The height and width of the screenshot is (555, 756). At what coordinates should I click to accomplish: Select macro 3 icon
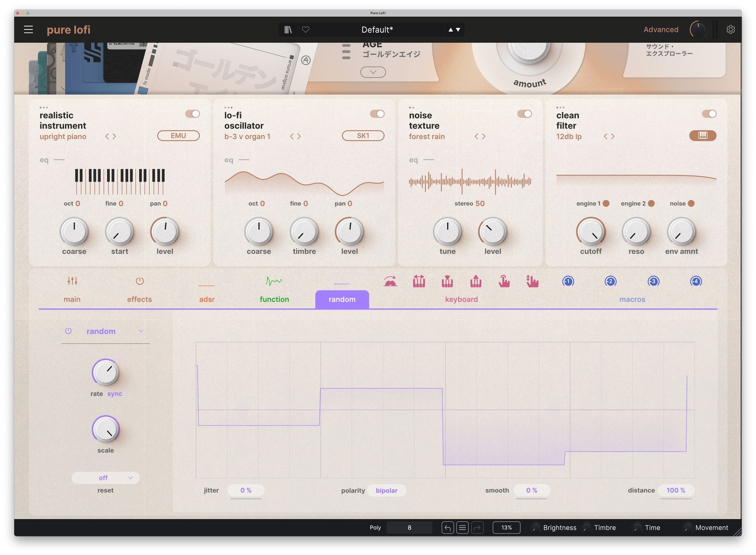653,281
